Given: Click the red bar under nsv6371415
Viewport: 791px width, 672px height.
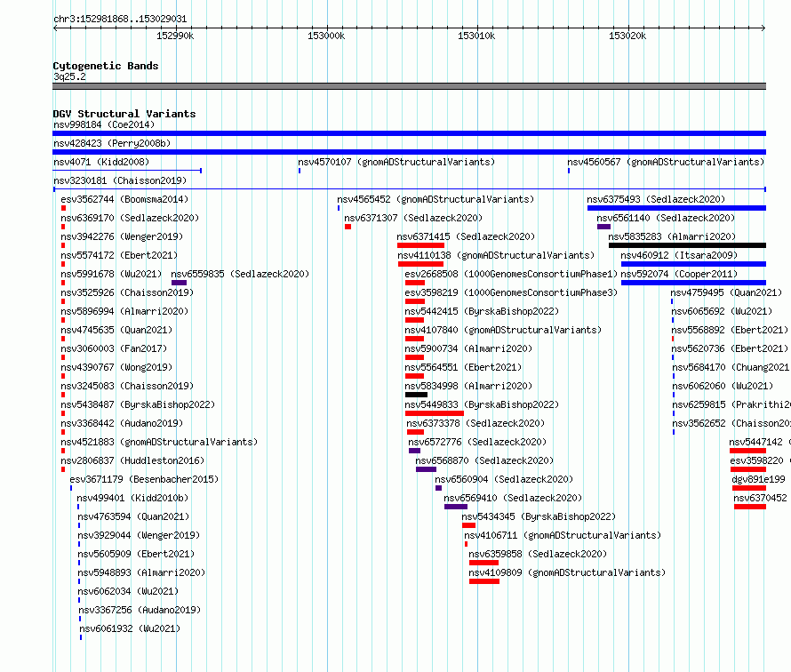Looking at the screenshot, I should coord(420,245).
